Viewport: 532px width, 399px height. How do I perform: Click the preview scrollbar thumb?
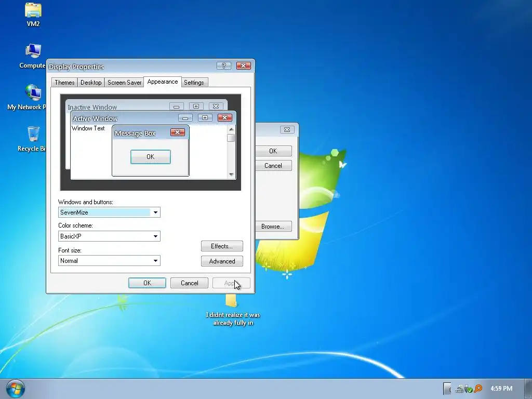[231, 138]
